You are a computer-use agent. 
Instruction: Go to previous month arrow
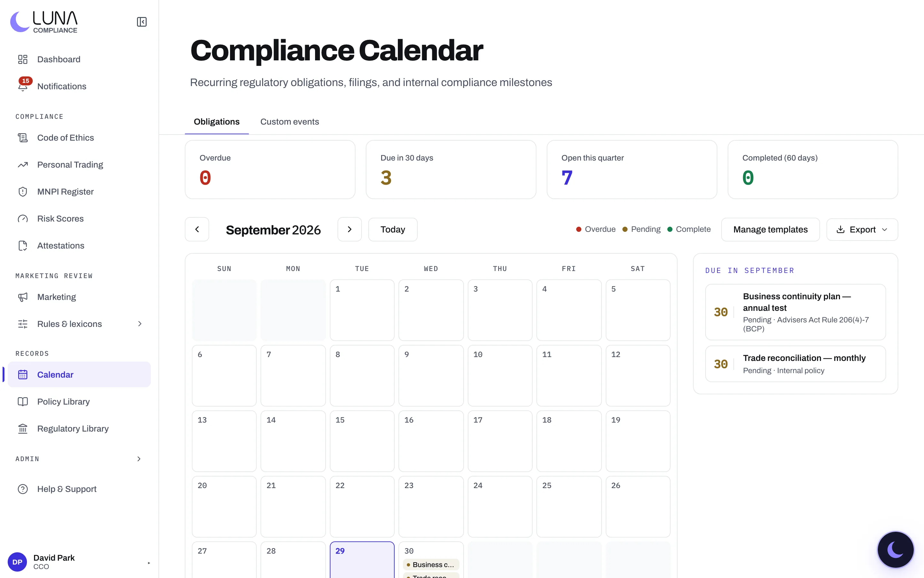[x=197, y=229]
